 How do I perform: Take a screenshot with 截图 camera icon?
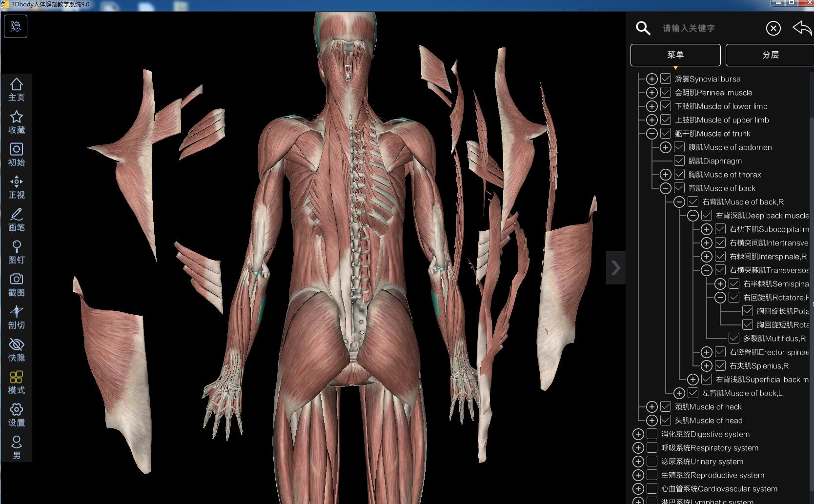coord(16,284)
